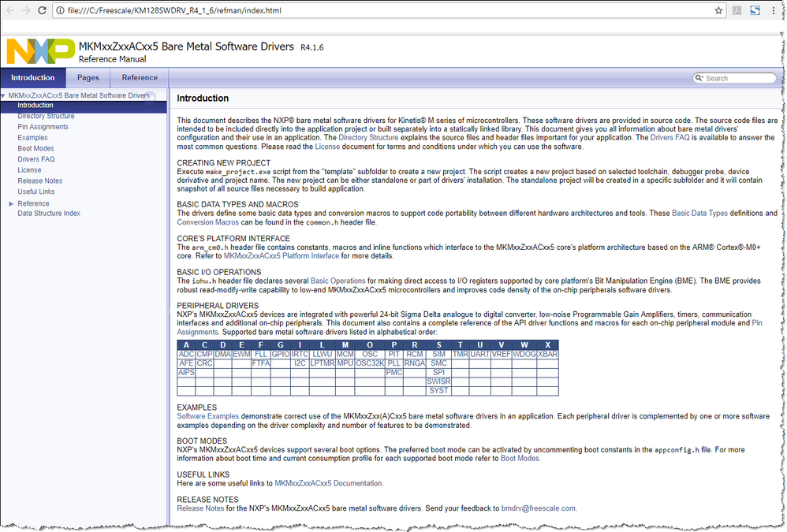Open the XBAR driver link
This screenshot has height=532, width=787.
coord(547,355)
